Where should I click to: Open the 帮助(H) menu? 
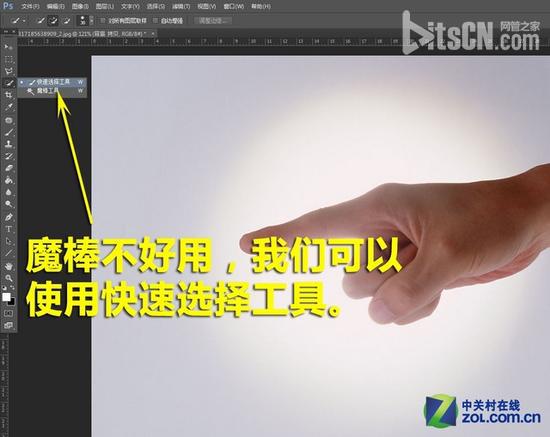261,6
